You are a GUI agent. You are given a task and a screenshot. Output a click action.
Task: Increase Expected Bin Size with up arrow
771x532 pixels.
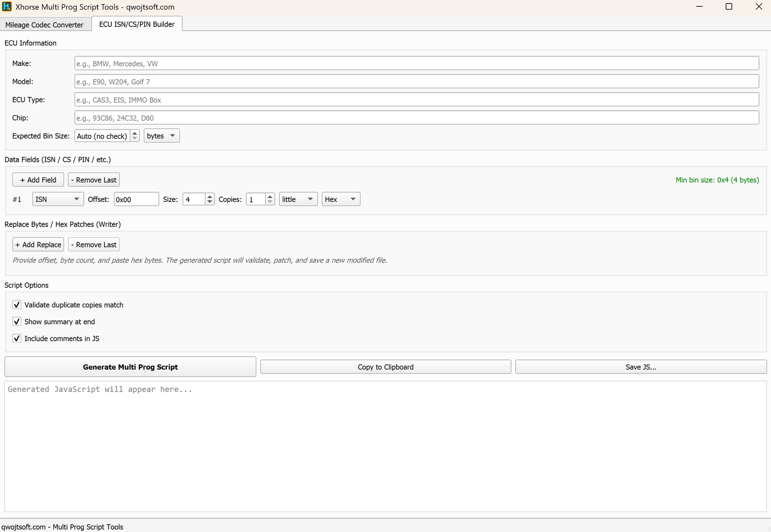pos(135,133)
